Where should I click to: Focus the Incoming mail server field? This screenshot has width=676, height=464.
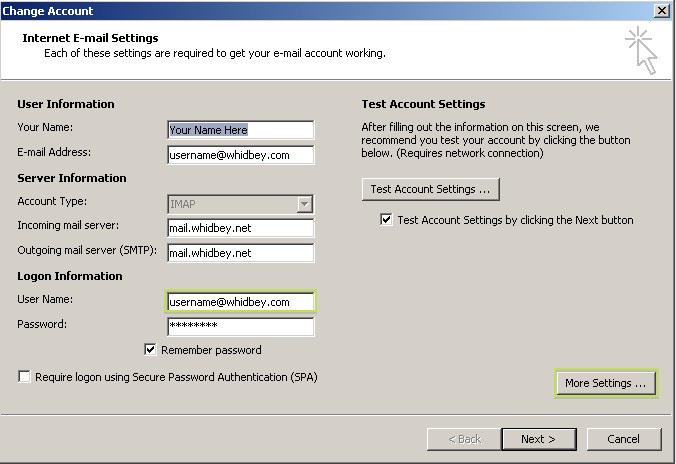241,228
